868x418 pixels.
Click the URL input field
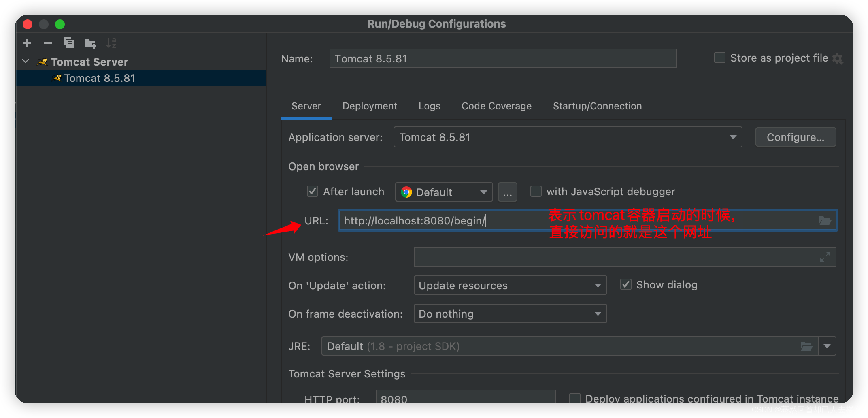pyautogui.click(x=587, y=221)
